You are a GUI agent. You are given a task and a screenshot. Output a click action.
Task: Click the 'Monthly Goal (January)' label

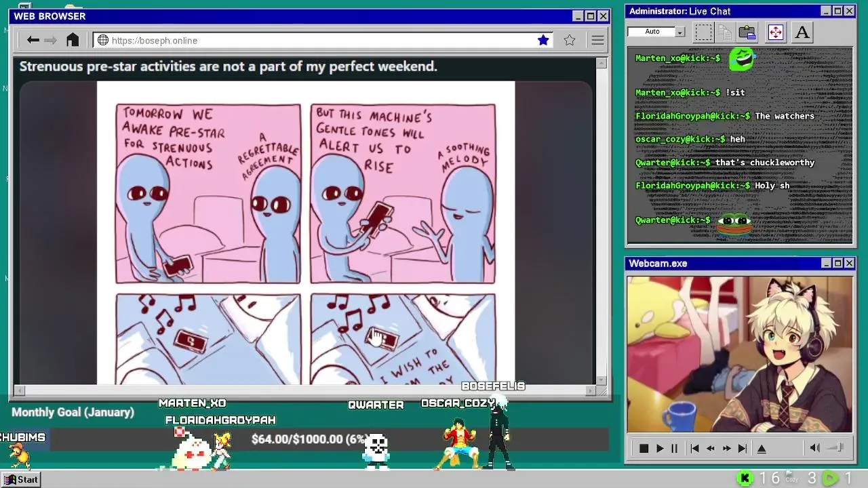73,412
